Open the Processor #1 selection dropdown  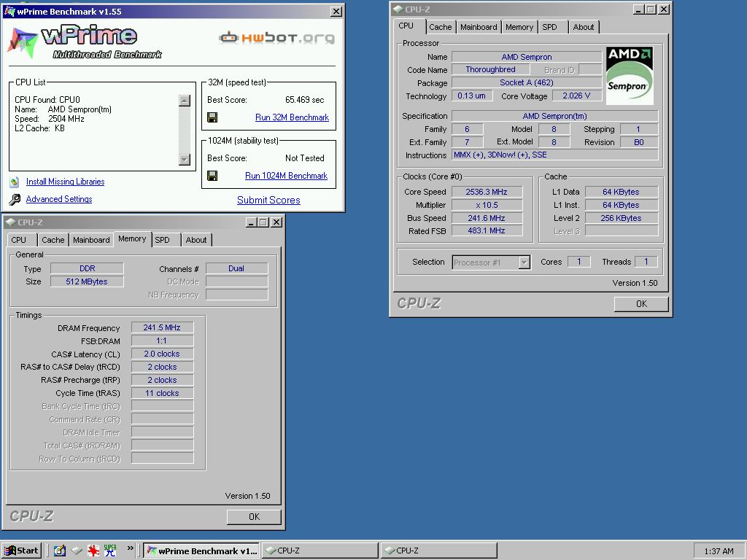(x=524, y=262)
